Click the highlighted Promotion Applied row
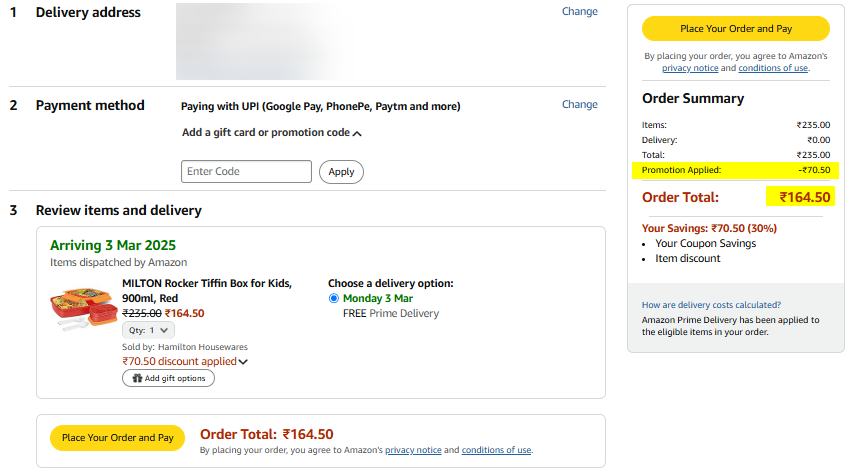The image size is (850, 472). (x=735, y=170)
